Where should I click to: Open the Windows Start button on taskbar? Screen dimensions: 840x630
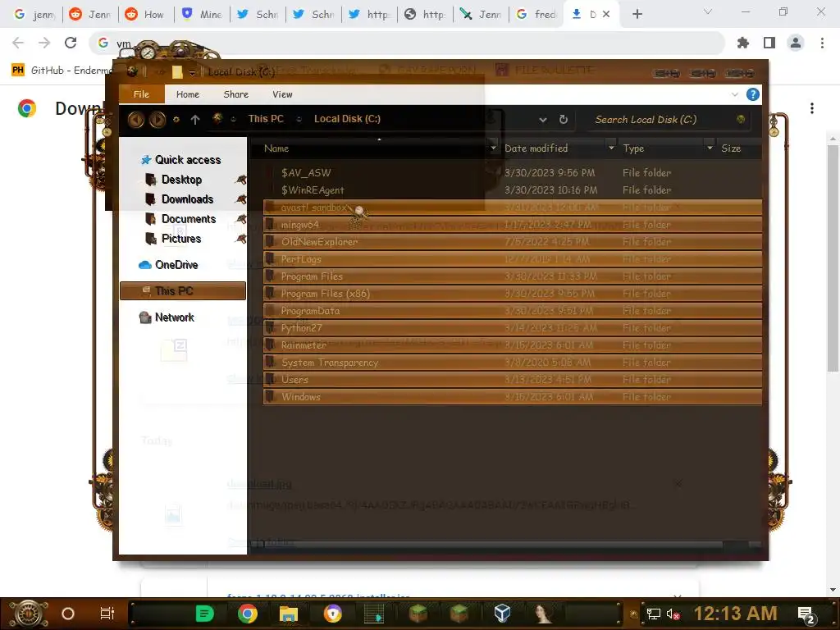click(29, 614)
